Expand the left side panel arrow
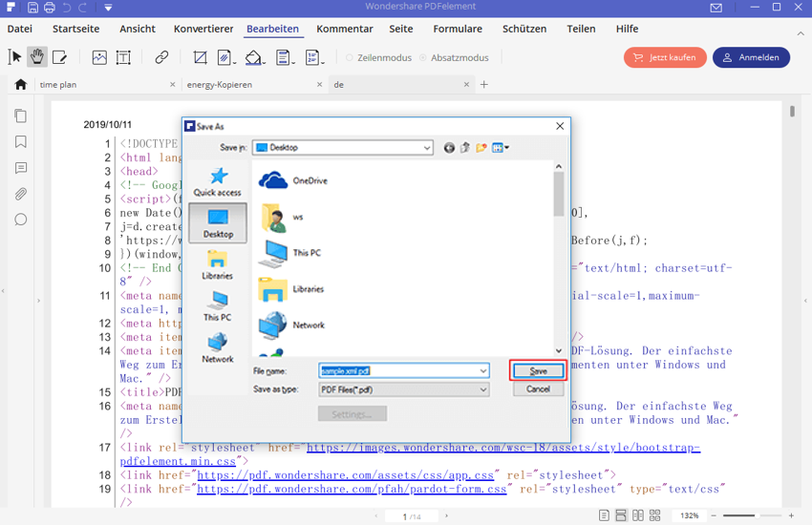812x525 pixels. (x=38, y=301)
